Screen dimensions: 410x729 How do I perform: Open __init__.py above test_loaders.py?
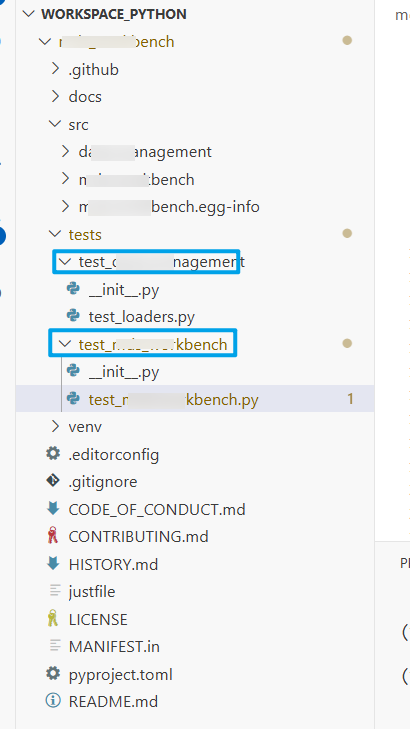point(124,290)
